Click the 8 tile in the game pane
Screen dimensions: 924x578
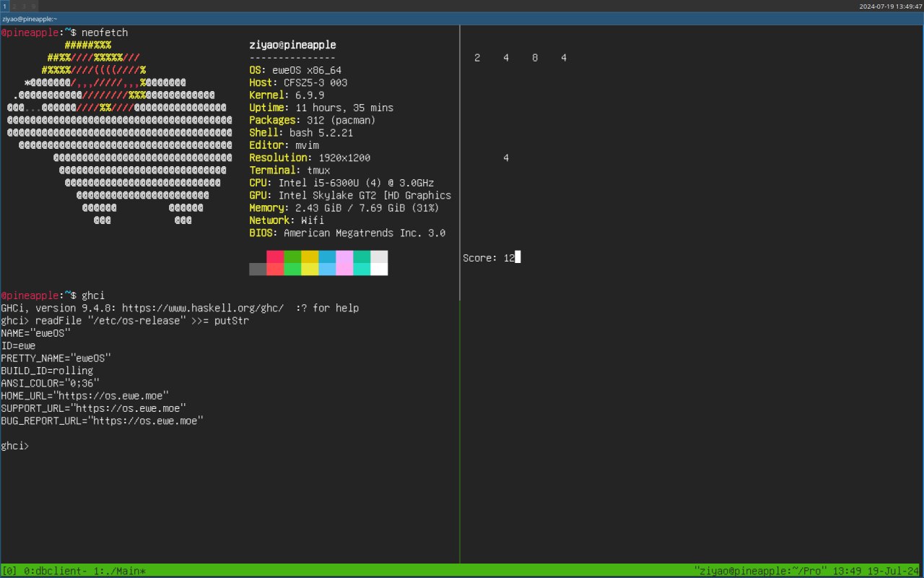pos(535,57)
